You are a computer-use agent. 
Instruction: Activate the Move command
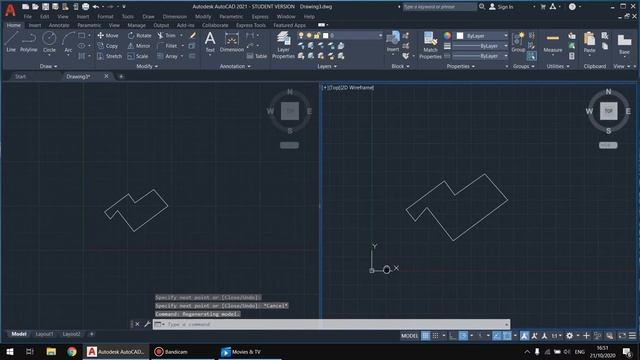click(108, 36)
